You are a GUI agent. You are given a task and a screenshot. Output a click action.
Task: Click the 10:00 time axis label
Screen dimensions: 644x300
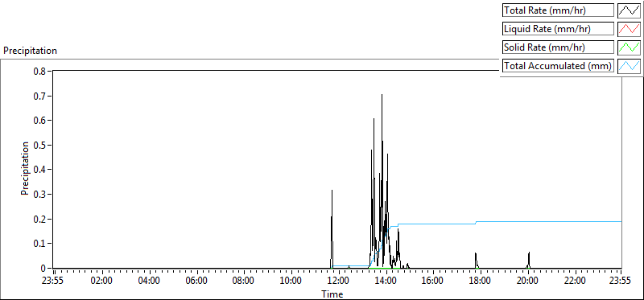pyautogui.click(x=291, y=282)
